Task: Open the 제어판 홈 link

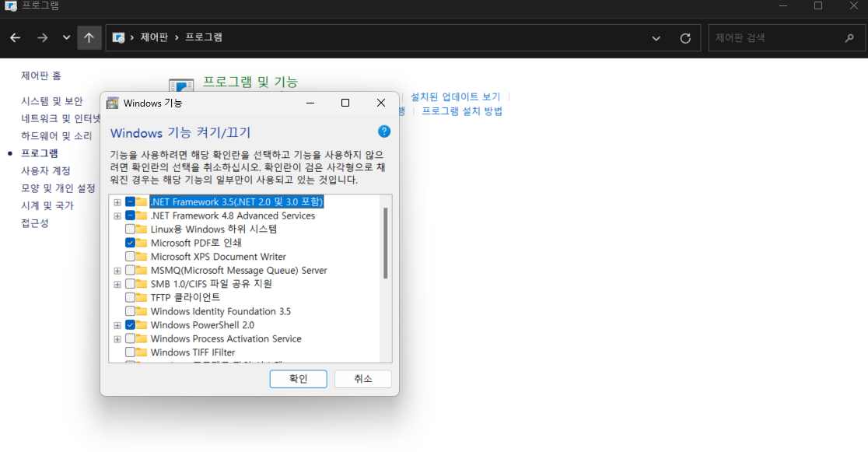Action: [41, 76]
